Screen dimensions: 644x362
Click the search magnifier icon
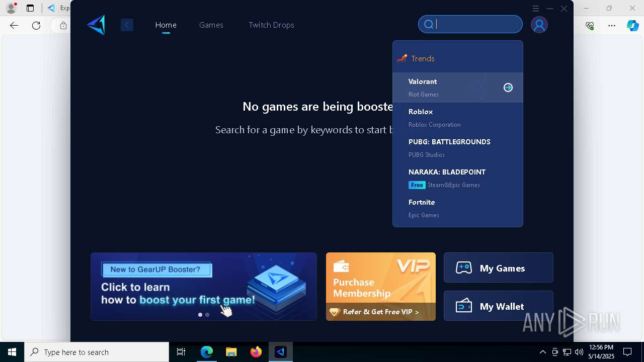(429, 24)
